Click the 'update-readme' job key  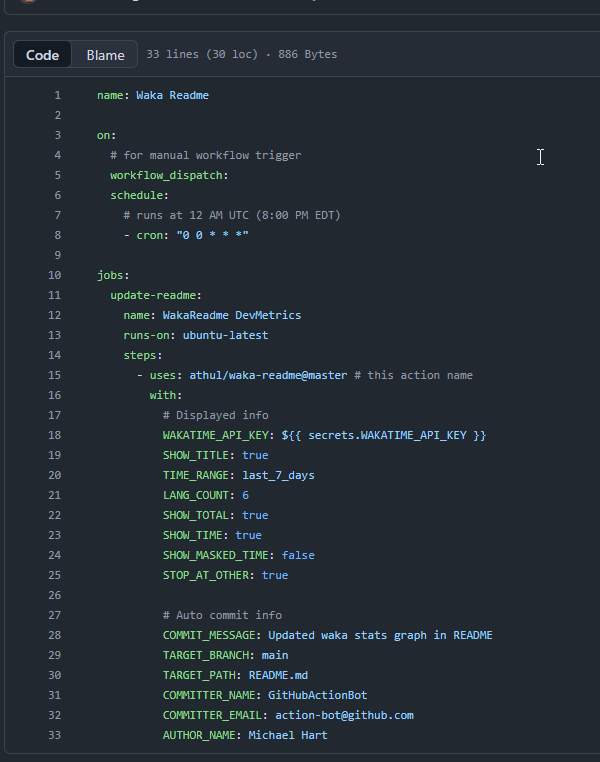tap(155, 295)
